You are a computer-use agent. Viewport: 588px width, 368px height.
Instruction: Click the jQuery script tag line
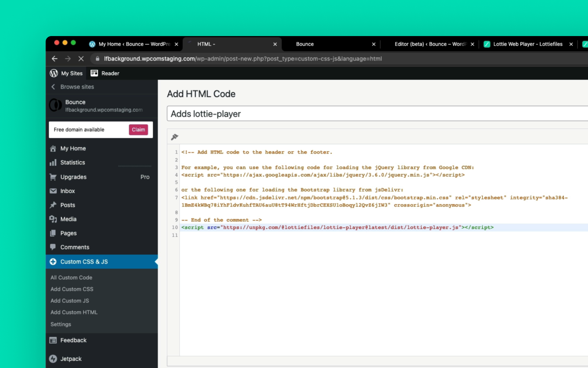(323, 175)
